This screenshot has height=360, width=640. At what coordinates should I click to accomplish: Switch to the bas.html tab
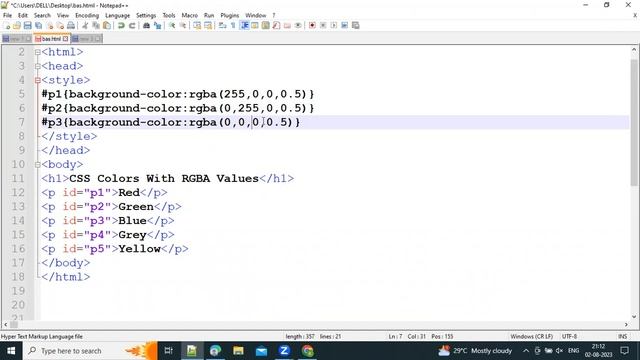[x=51, y=39]
